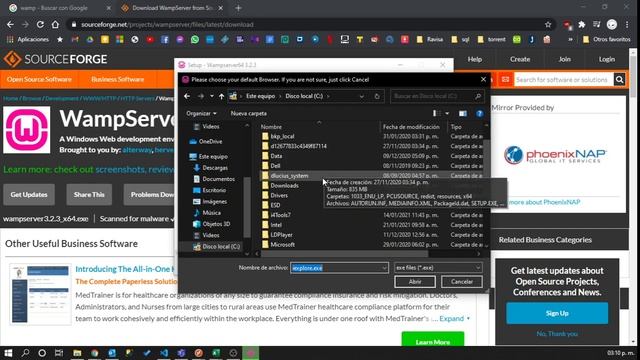Viewport: 640px width, 360px height.
Task: Open the Chrome profile avatar
Action: [611, 24]
